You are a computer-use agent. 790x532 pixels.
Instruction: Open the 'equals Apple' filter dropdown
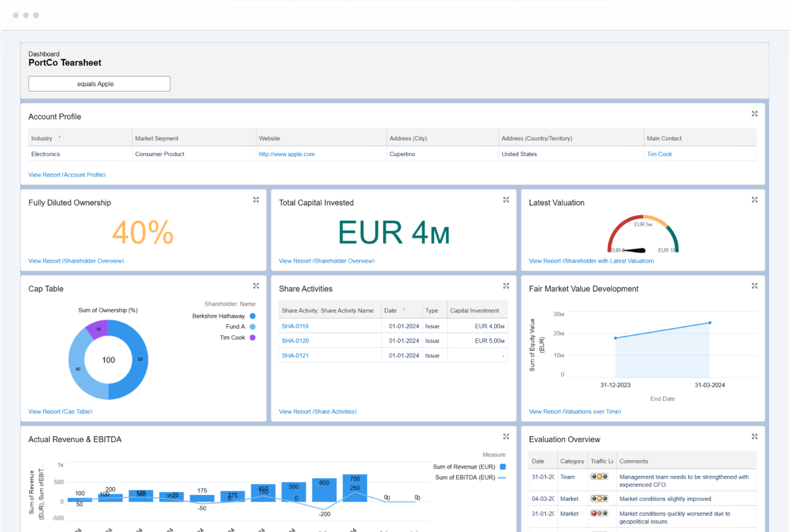coord(99,84)
